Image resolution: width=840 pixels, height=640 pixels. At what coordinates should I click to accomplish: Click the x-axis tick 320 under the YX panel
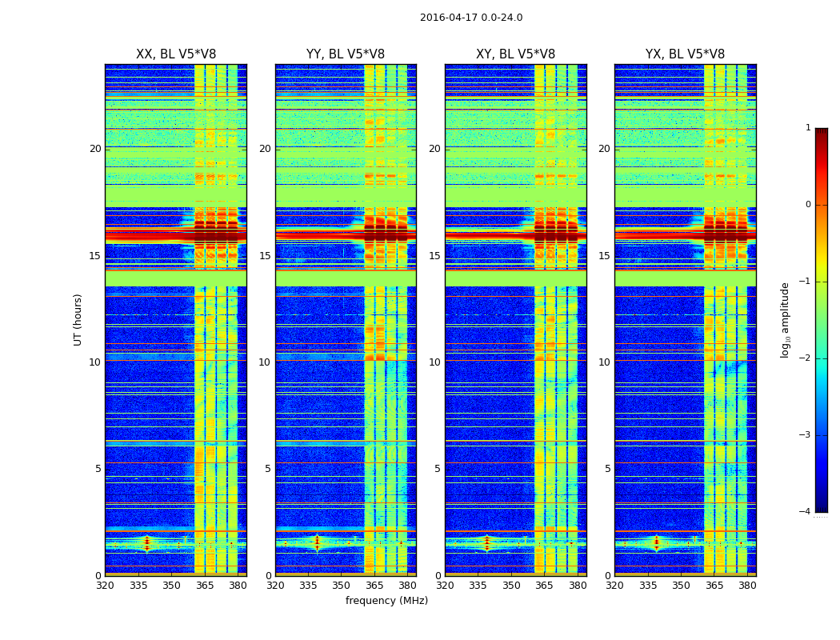(614, 586)
